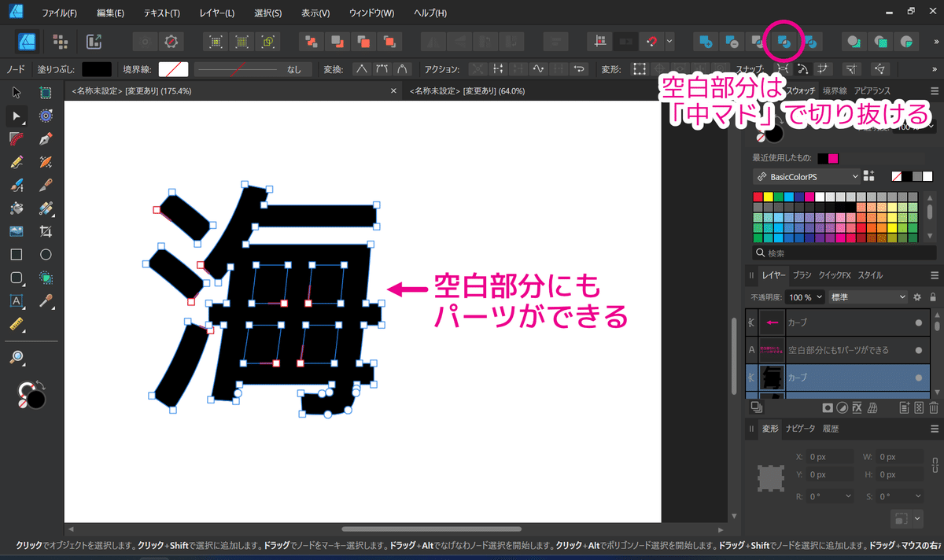The width and height of the screenshot is (944, 560).
Task: Toggle snapping magnet in toolbar
Action: [652, 41]
